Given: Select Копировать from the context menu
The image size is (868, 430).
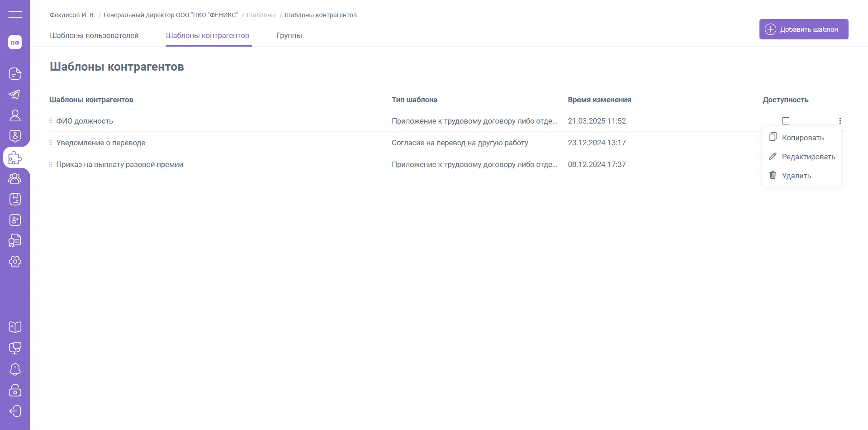Looking at the screenshot, I should click(x=802, y=138).
